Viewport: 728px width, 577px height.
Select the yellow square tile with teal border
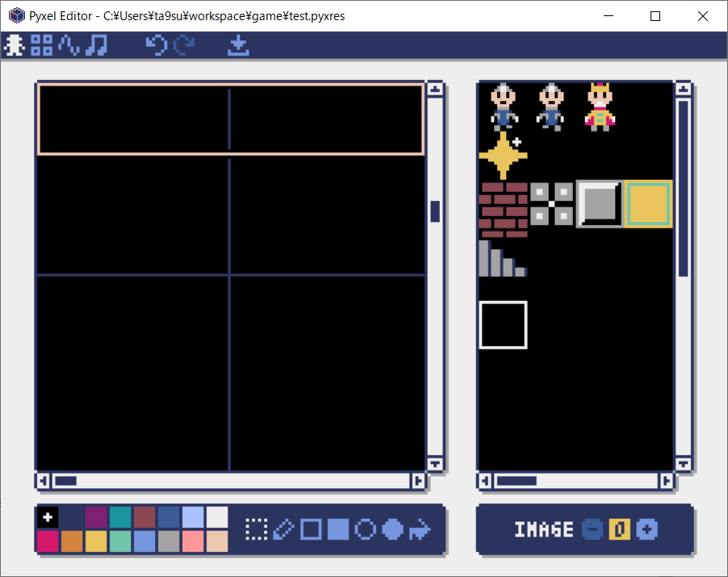pyautogui.click(x=649, y=204)
